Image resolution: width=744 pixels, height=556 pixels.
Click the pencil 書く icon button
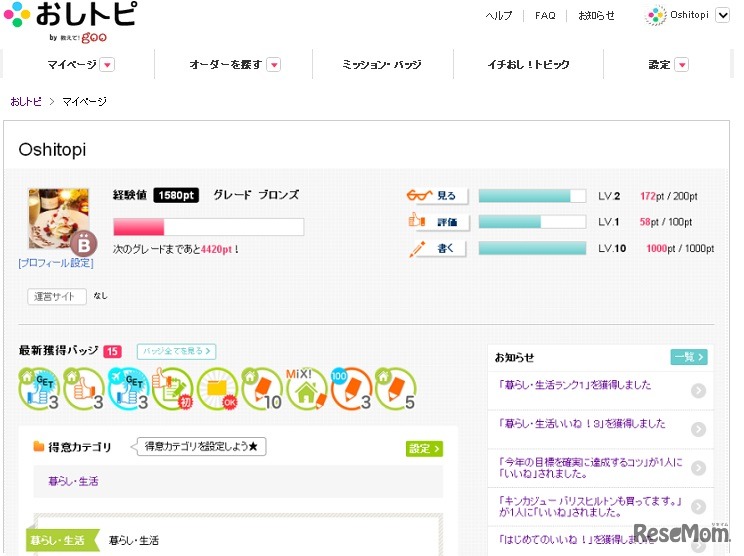[437, 248]
